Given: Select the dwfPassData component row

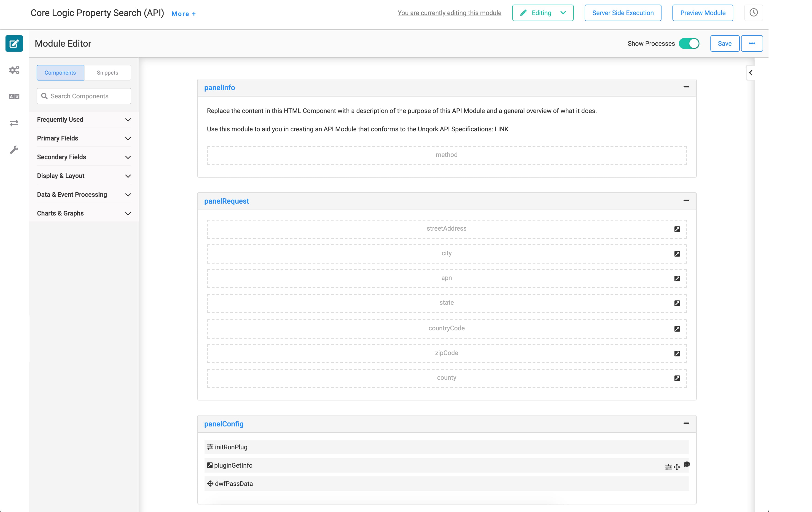Looking at the screenshot, I should pyautogui.click(x=447, y=483).
